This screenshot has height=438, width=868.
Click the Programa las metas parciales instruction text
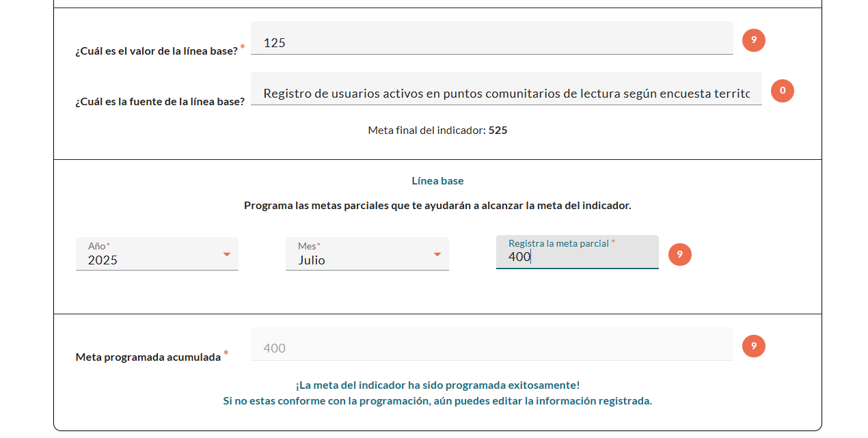click(x=437, y=205)
